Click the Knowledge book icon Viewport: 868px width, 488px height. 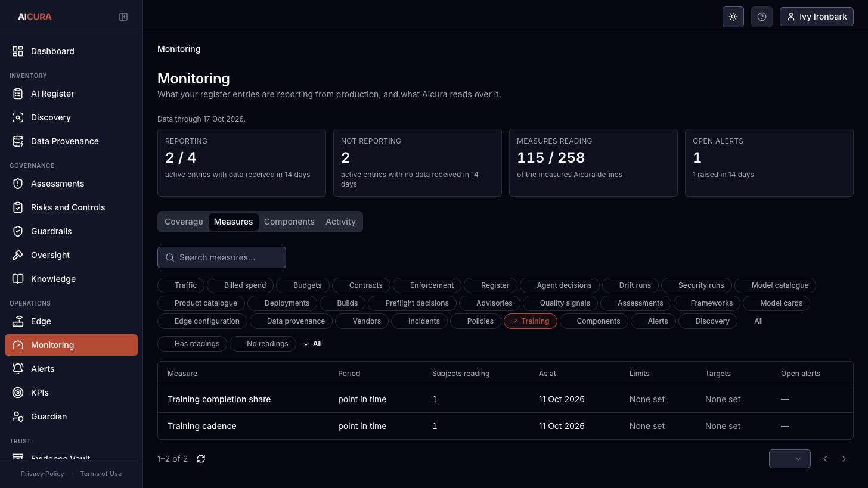(18, 279)
